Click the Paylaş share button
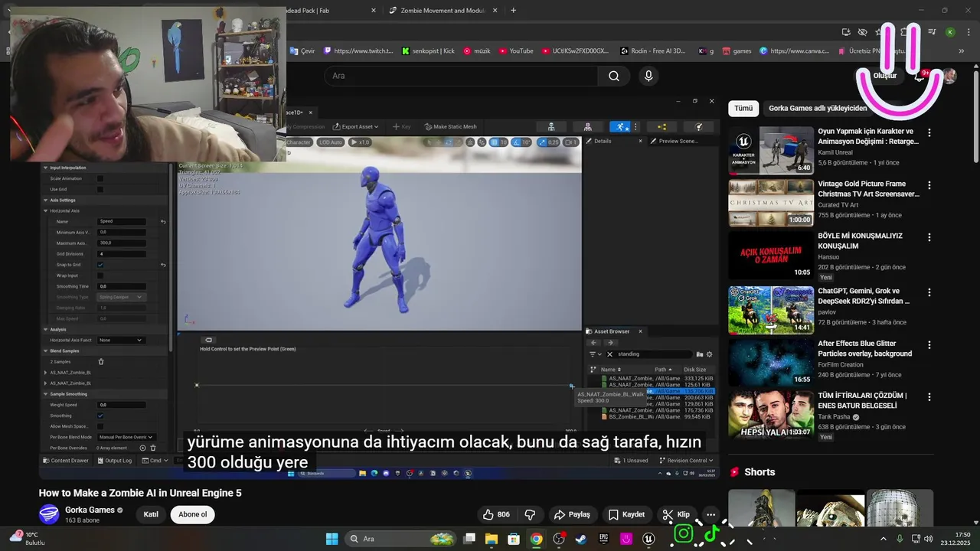This screenshot has width=980, height=551. point(572,514)
